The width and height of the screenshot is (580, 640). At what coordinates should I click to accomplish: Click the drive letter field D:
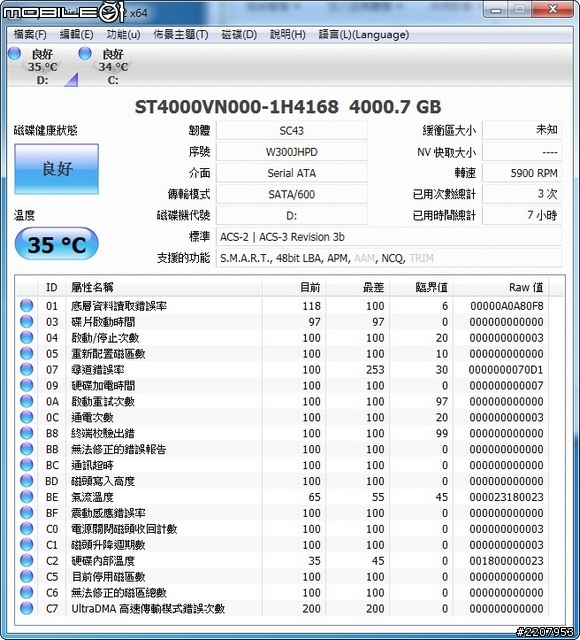(x=291, y=216)
